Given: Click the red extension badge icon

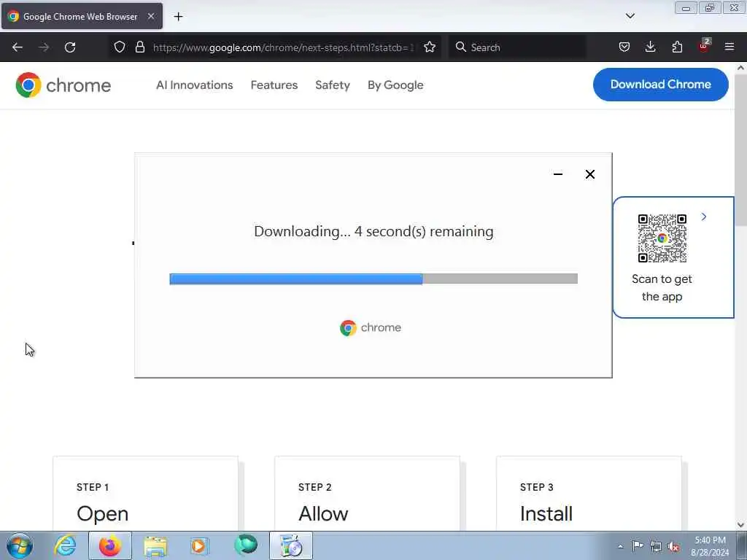Looking at the screenshot, I should (x=704, y=46).
